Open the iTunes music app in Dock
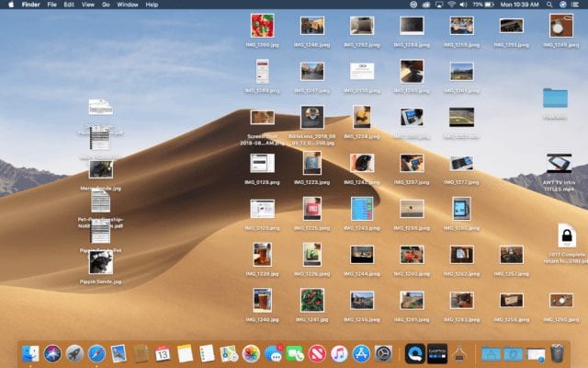 pos(339,352)
